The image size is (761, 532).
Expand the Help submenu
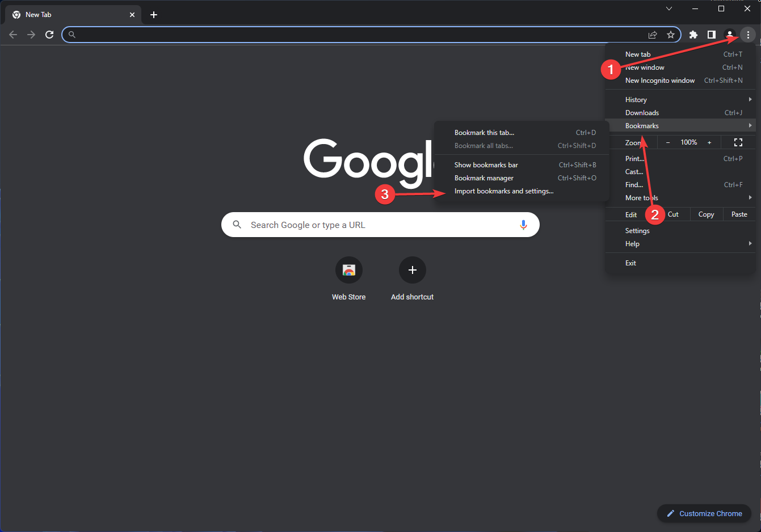pyautogui.click(x=632, y=243)
